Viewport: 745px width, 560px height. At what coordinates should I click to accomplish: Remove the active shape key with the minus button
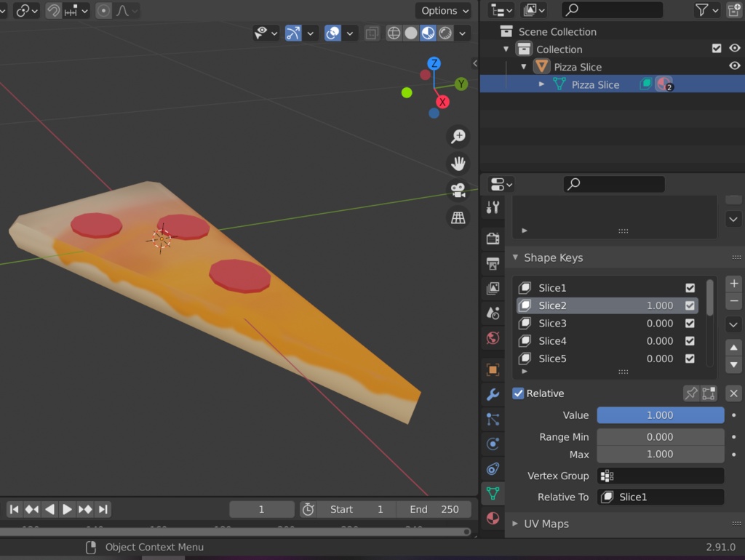[x=733, y=300]
